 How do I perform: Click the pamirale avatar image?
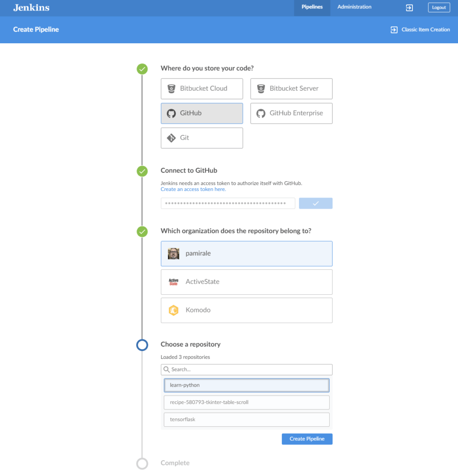(173, 253)
